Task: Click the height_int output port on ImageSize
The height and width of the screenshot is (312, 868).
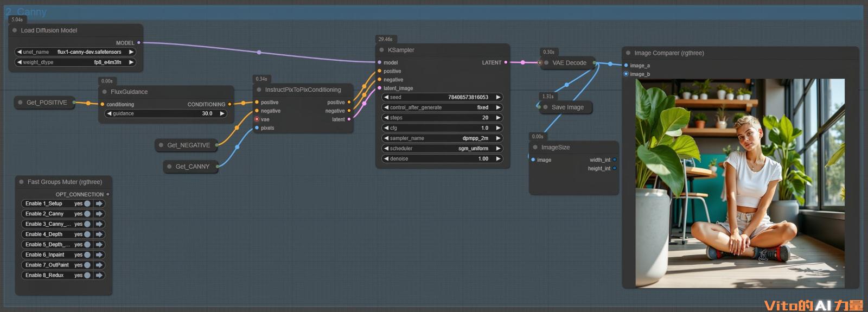Action: 614,168
